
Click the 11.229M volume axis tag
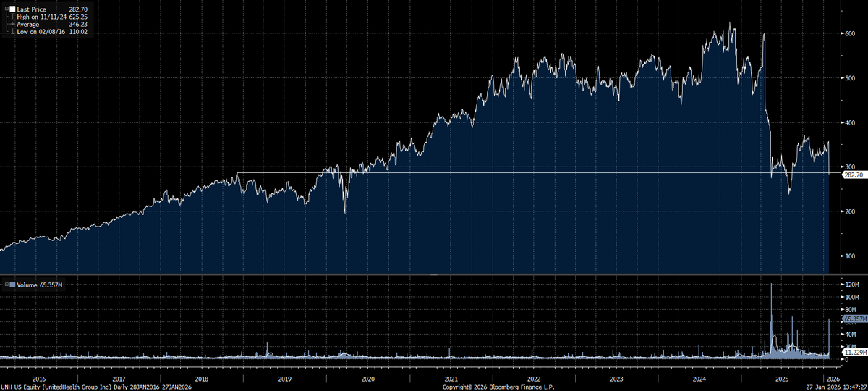click(855, 352)
